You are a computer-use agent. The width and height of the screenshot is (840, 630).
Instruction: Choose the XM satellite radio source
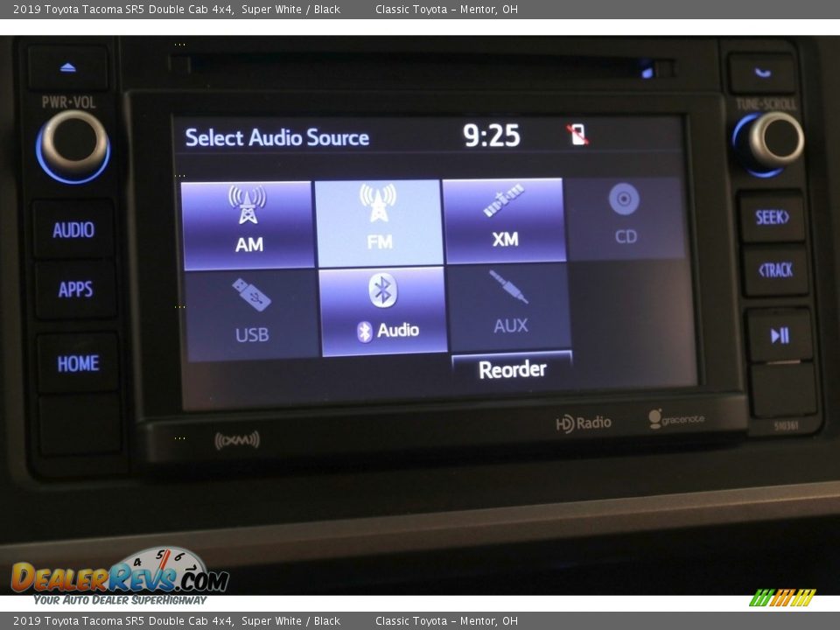tap(504, 220)
